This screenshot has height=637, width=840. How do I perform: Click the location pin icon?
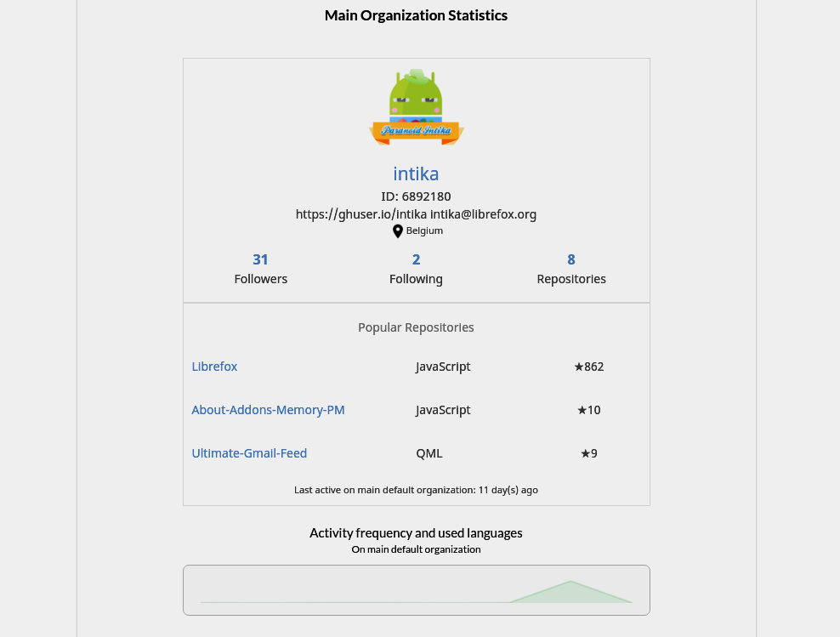(397, 231)
